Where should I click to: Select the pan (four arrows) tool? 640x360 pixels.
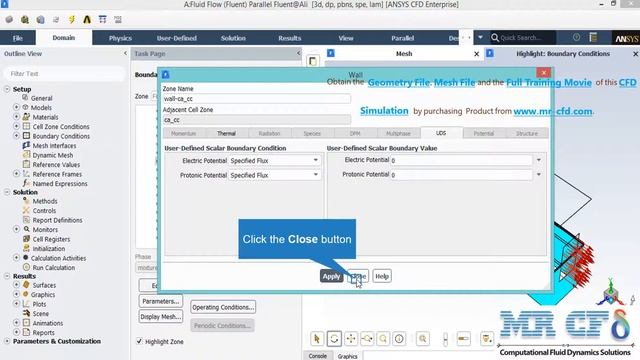pos(351,338)
